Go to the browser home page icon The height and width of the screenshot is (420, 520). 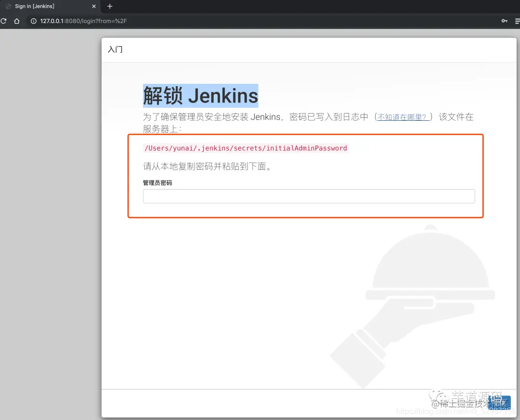click(16, 21)
